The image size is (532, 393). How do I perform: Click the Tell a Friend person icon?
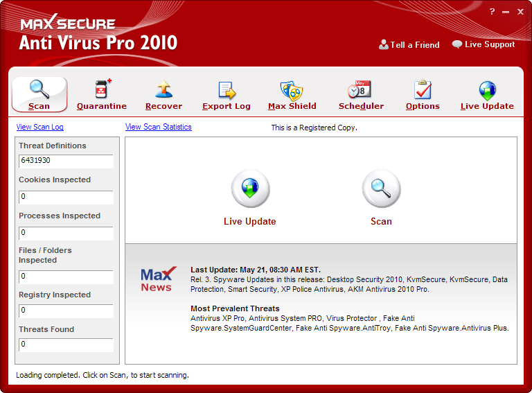point(383,44)
